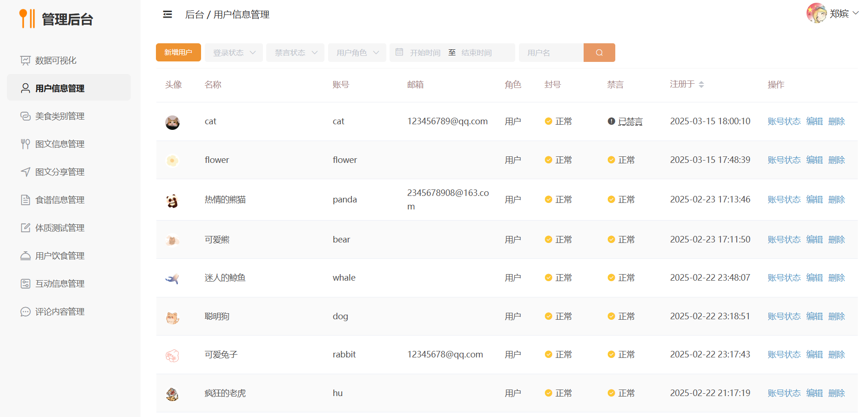This screenshot has width=868, height=417.
Task: Click 编辑 for the rabbit row
Action: (x=814, y=355)
